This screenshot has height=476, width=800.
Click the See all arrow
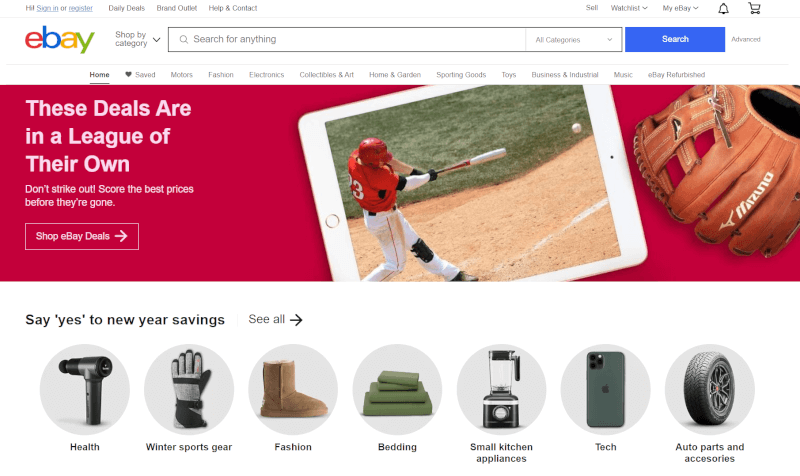[296, 320]
